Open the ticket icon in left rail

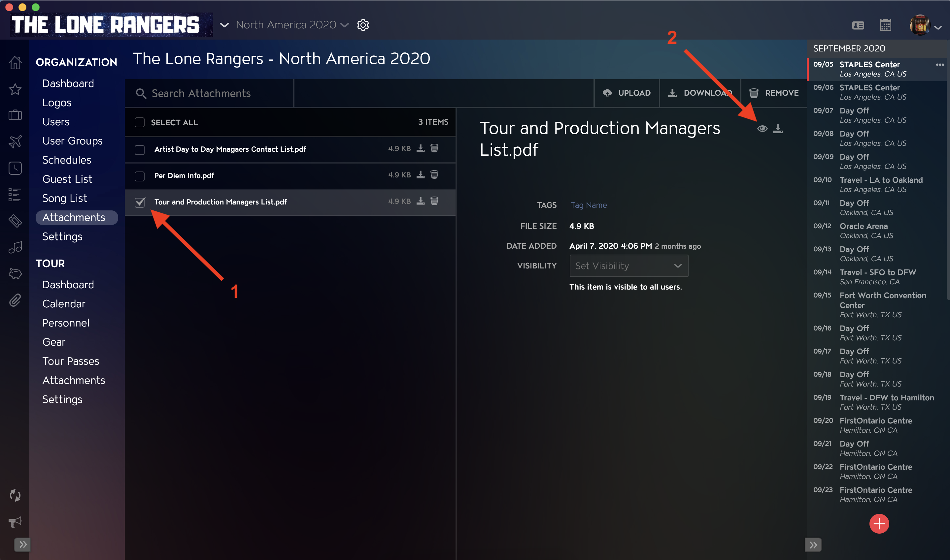click(x=15, y=221)
